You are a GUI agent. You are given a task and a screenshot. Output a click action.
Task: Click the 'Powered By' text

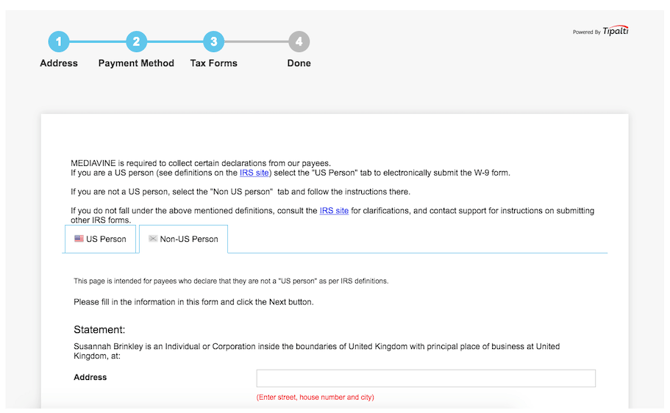pos(587,32)
